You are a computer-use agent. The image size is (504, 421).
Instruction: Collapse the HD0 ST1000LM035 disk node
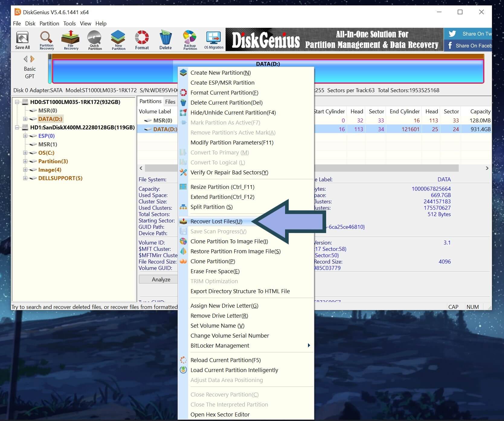17,102
